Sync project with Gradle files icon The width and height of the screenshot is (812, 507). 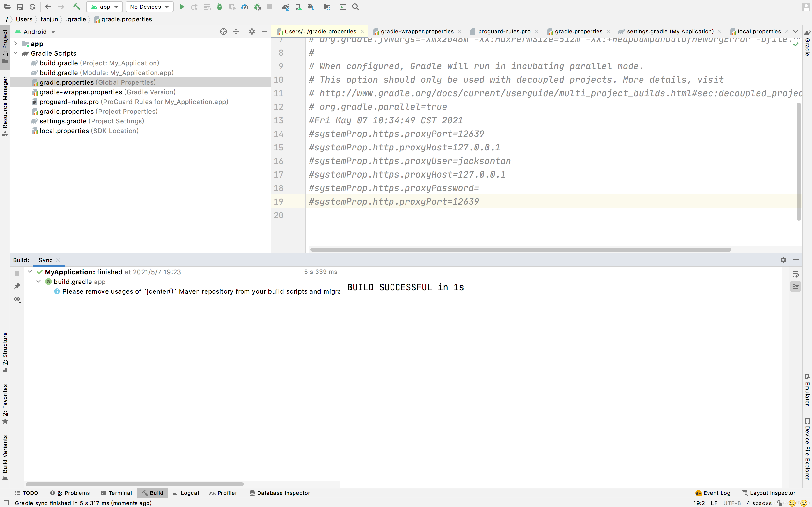click(x=286, y=7)
